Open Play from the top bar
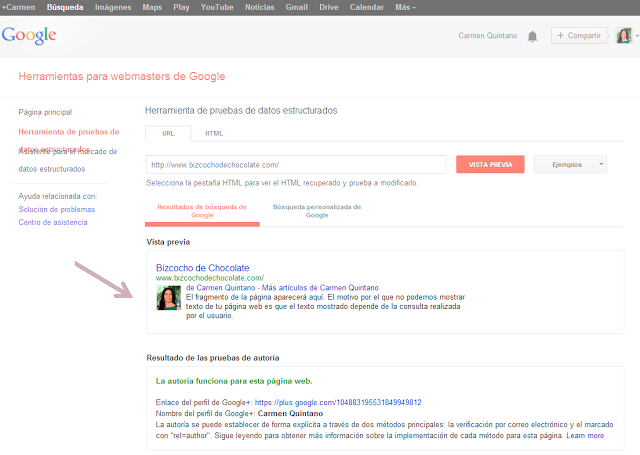The width and height of the screenshot is (640, 455). tap(181, 7)
